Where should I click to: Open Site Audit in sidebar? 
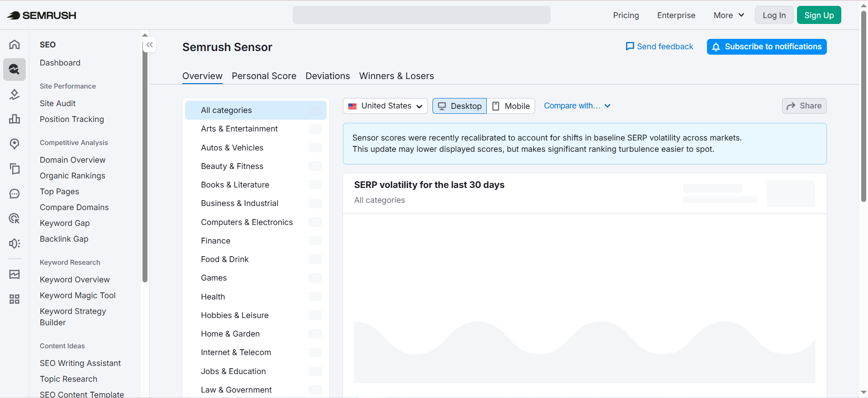[x=58, y=103]
